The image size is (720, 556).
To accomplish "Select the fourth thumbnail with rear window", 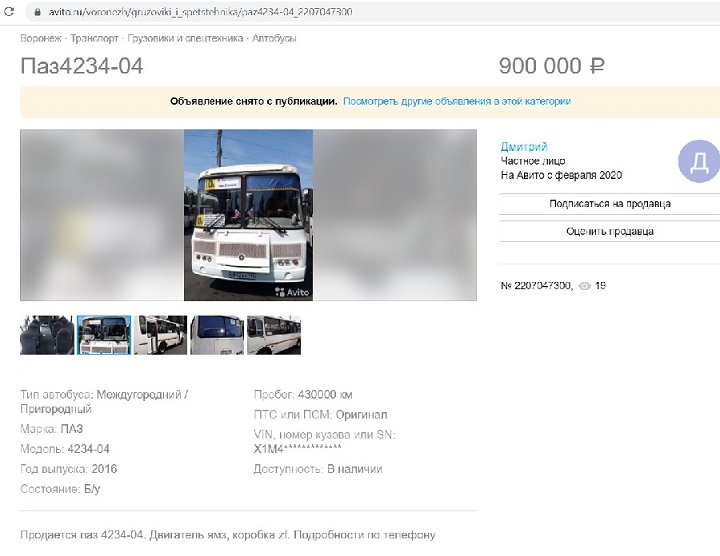I will pos(217,335).
